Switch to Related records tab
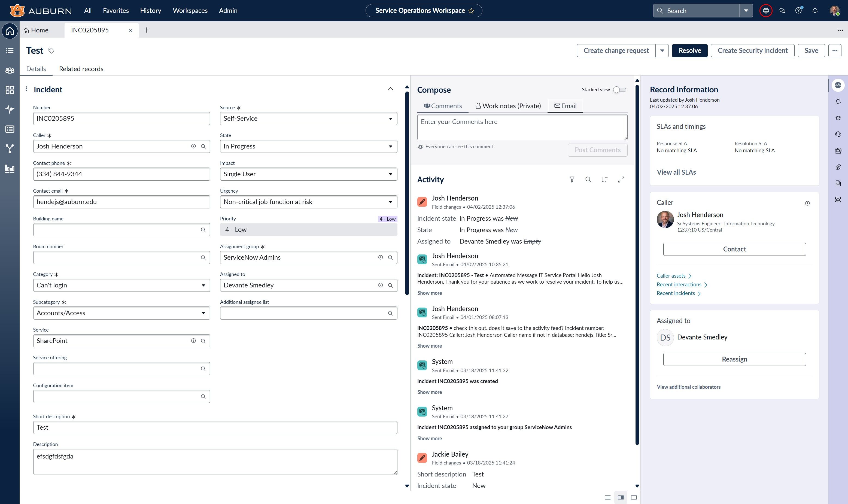The image size is (848, 504). click(81, 69)
